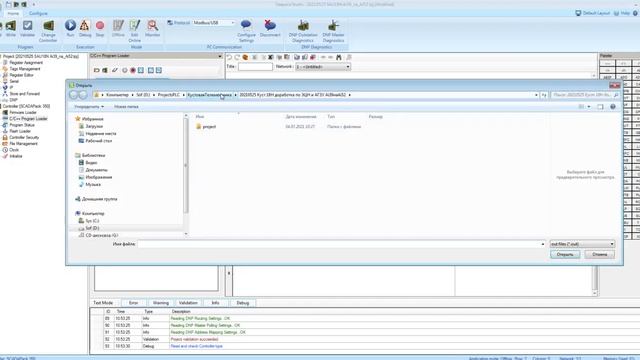Open Register Assignment in project tree
640x360 pixels.
click(26, 63)
